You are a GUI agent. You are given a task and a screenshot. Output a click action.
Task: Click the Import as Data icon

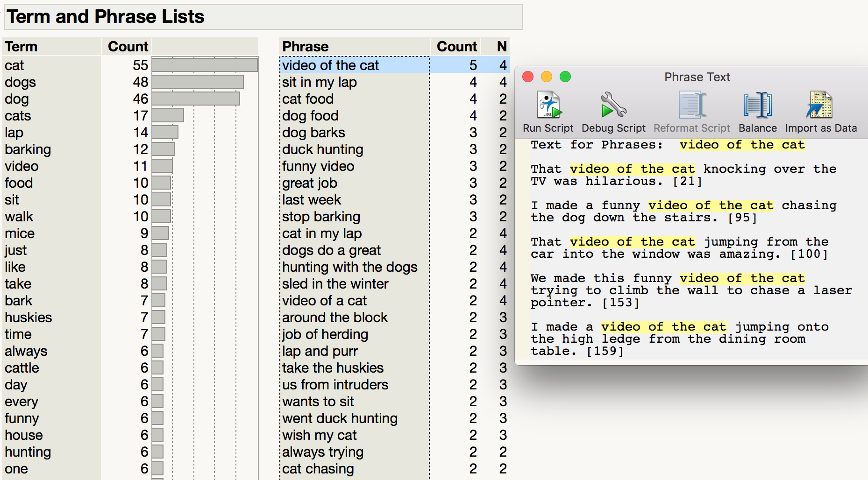[821, 105]
